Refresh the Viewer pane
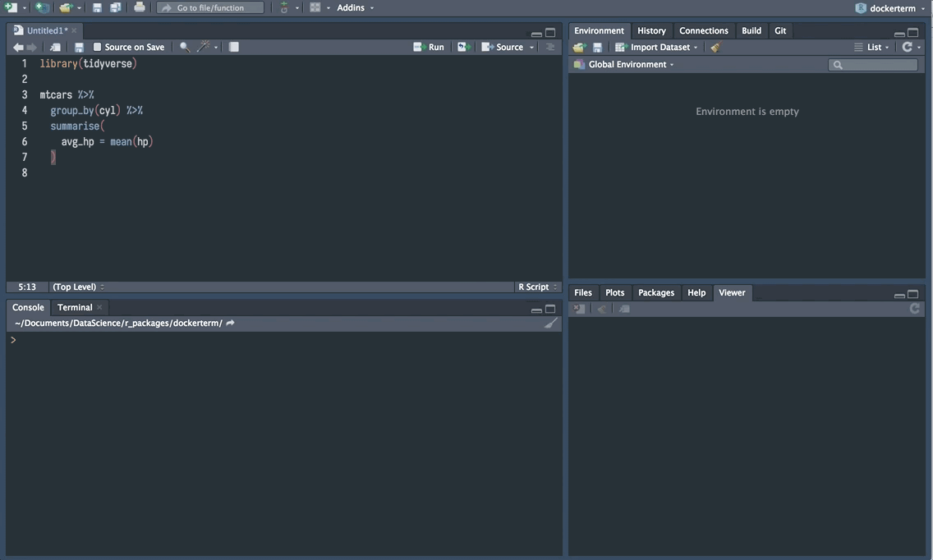 [x=915, y=308]
